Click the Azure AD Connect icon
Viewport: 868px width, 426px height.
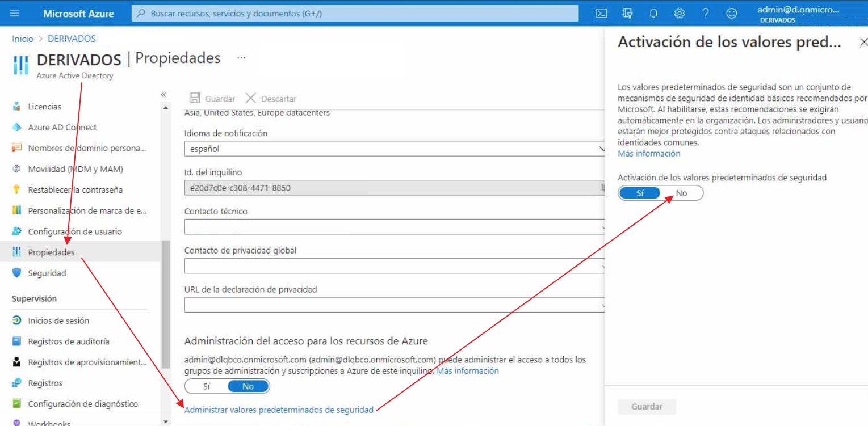pyautogui.click(x=16, y=128)
